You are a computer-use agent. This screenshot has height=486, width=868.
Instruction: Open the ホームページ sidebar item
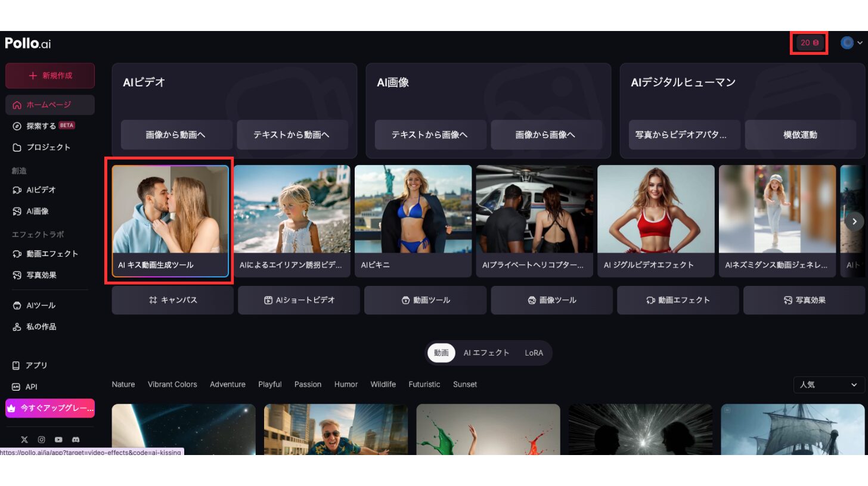[50, 105]
